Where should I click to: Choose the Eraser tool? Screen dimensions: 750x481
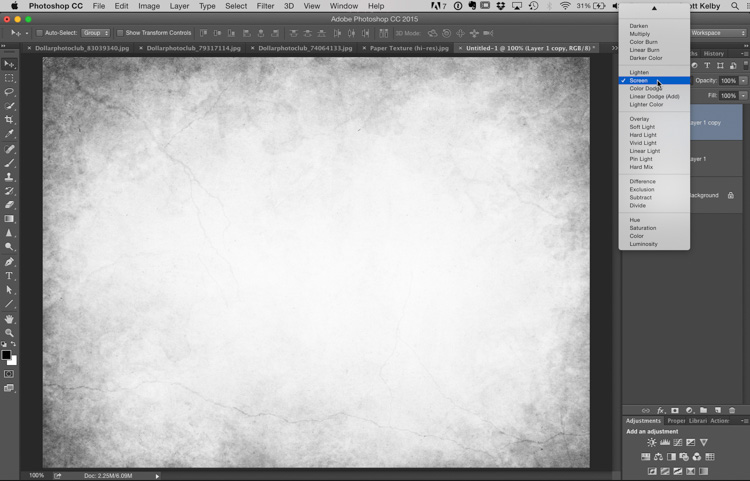(x=10, y=205)
